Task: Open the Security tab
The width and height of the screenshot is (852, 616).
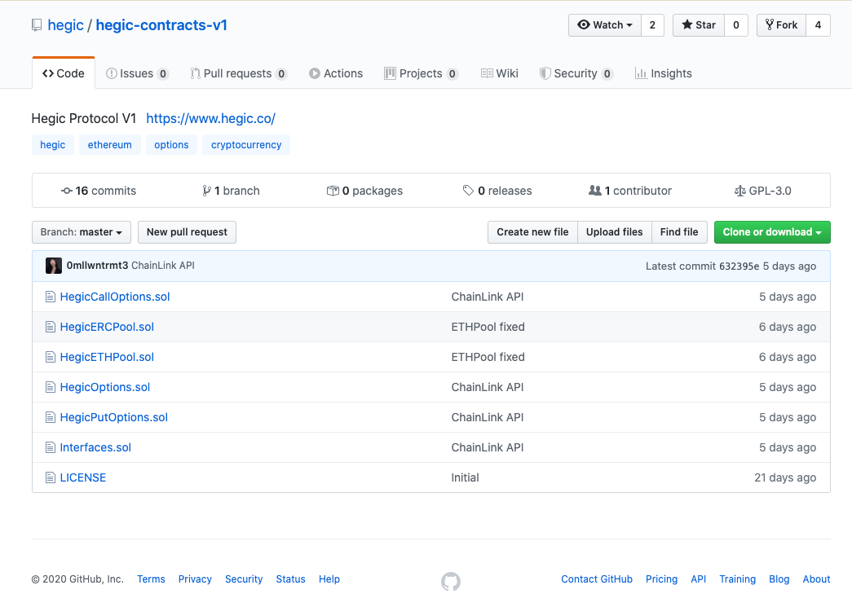Action: (x=576, y=73)
